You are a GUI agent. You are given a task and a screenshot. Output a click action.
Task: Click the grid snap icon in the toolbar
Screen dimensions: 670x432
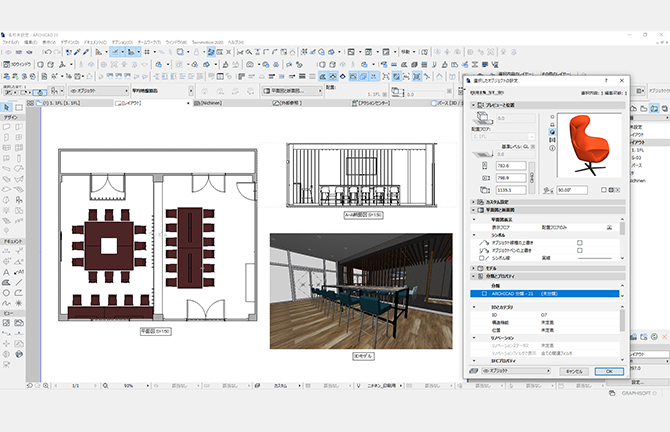pos(147,52)
